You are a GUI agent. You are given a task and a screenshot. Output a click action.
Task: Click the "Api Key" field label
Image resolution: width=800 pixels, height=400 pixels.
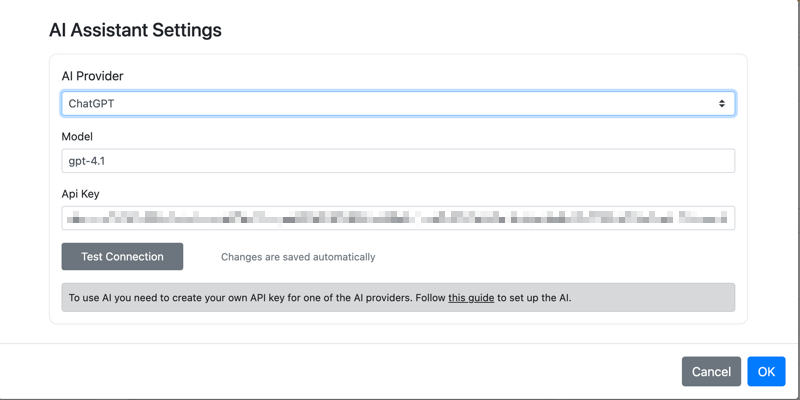click(x=80, y=194)
